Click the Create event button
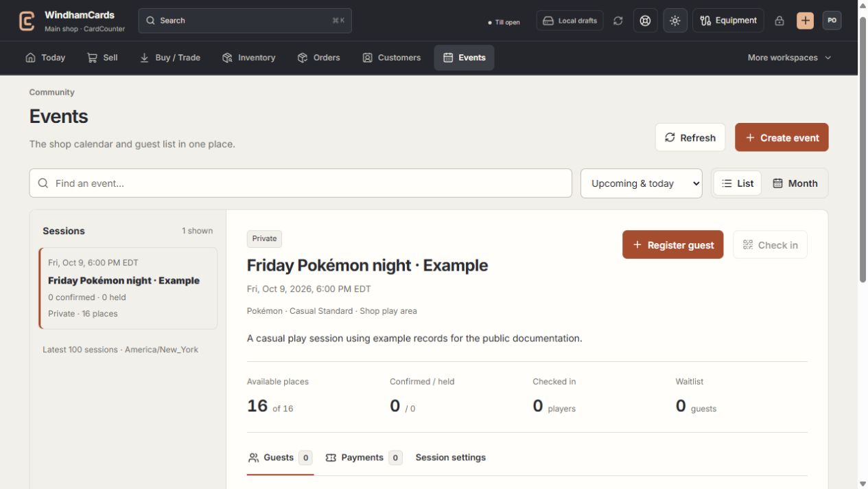 [782, 137]
